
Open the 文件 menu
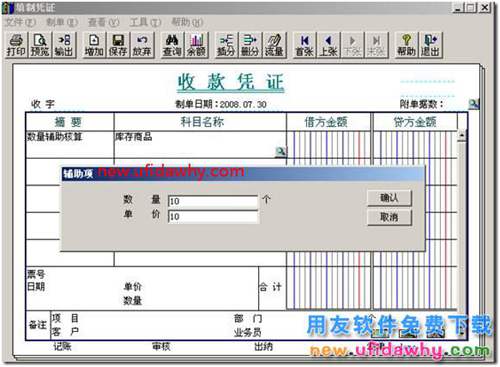[x=20, y=22]
